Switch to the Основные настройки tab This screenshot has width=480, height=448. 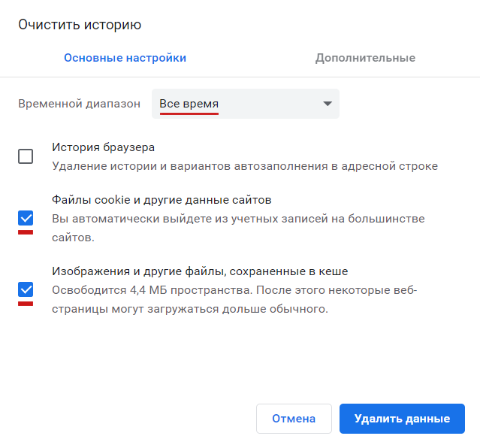(x=125, y=58)
